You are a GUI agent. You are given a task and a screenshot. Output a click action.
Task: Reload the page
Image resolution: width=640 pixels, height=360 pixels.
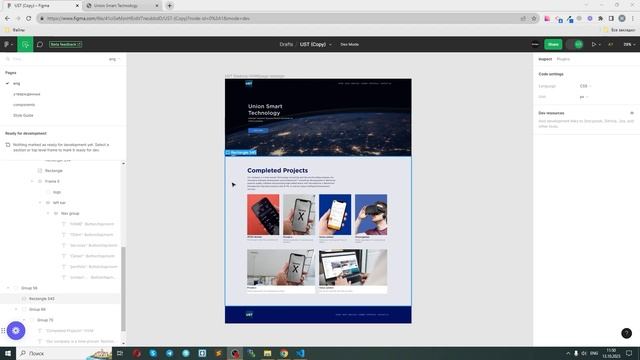29,18
